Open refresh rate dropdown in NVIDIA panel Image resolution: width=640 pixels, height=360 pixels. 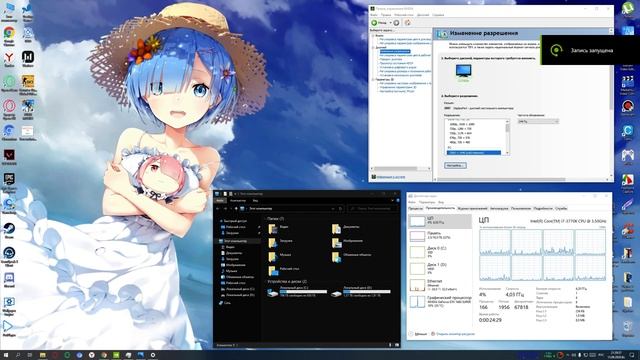point(538,122)
